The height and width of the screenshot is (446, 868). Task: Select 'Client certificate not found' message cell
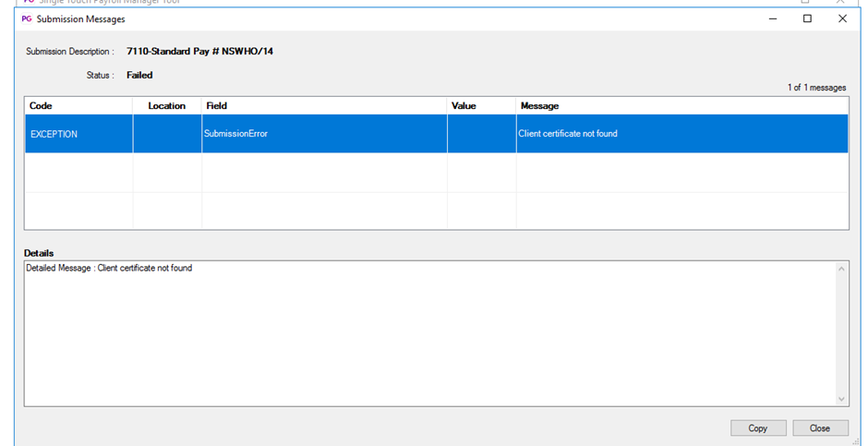pyautogui.click(x=681, y=134)
